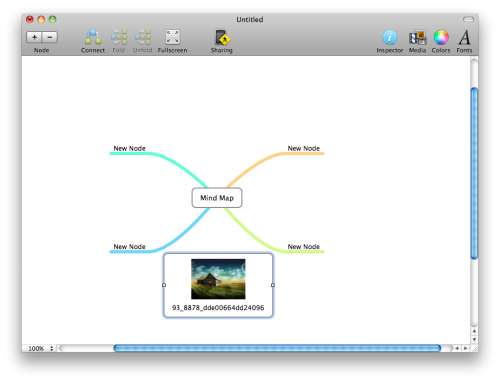Select the Connect tool icon

coord(93,37)
